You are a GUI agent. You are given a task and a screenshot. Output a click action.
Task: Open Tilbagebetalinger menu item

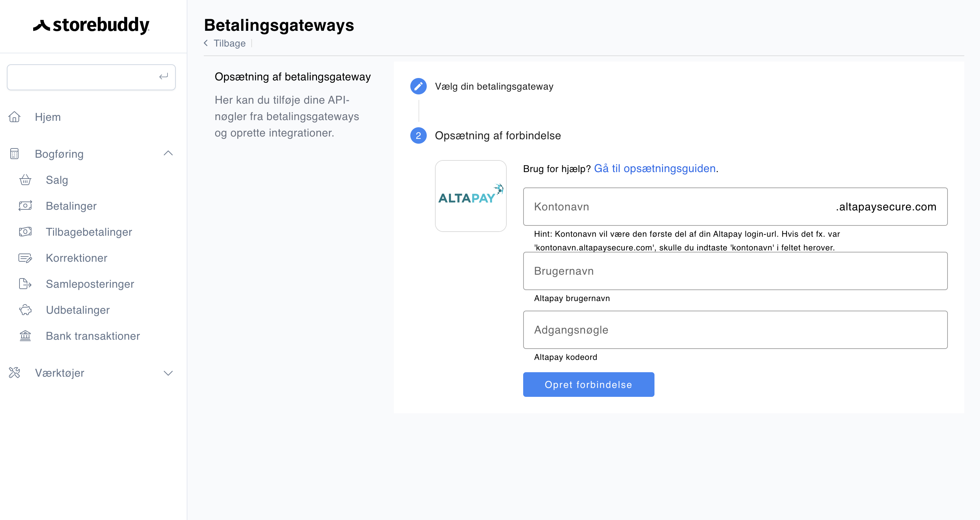click(x=89, y=232)
